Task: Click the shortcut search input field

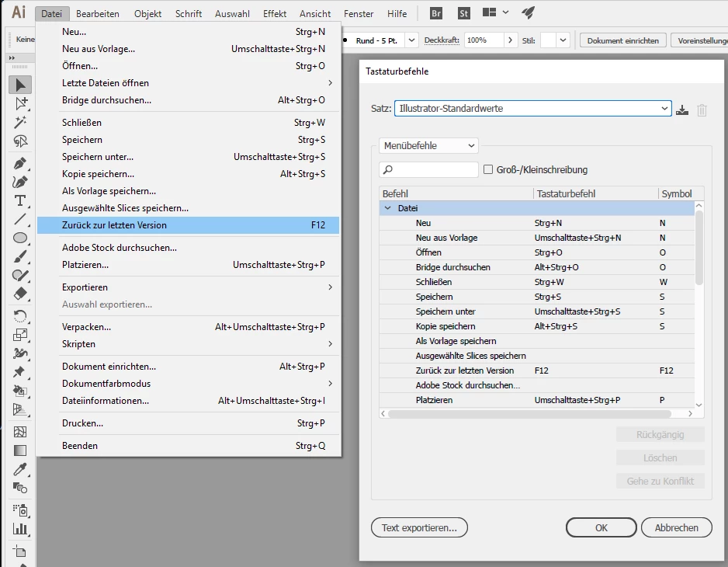Action: 428,169
